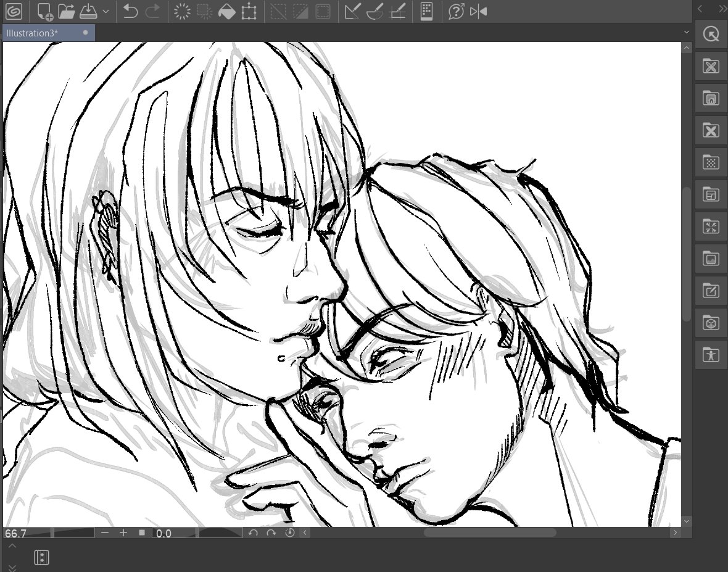Click the unsaved dot on Illustration3 tab
728x572 pixels.
click(85, 33)
